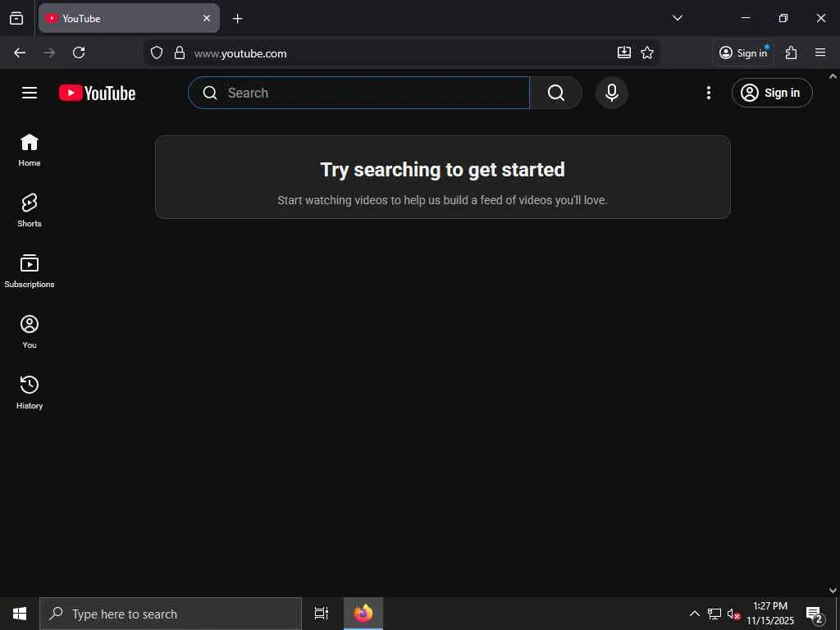Show hidden system tray icons
Image resolution: width=840 pixels, height=630 pixels.
coord(694,614)
